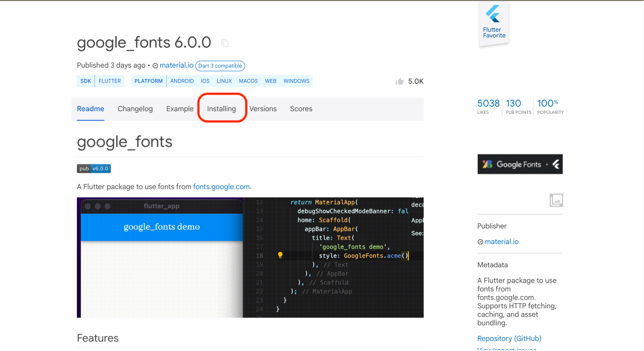Select the WEB platform tag
644x351 pixels.
click(271, 81)
